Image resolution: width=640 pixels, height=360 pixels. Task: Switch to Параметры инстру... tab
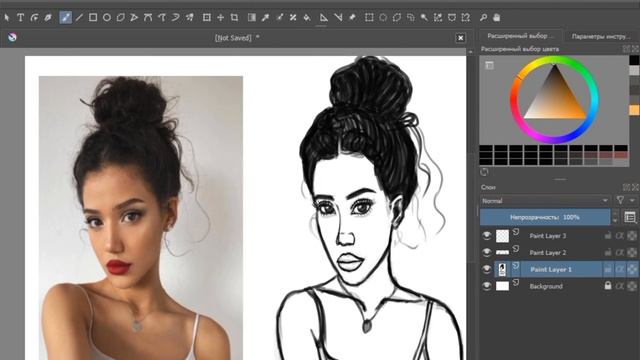601,36
